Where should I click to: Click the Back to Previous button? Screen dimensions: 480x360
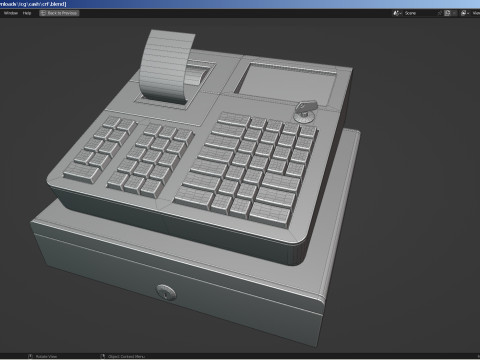(59, 13)
